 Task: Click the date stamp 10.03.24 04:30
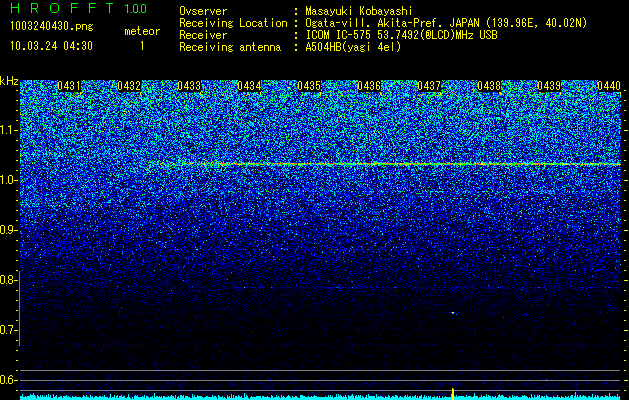pyautogui.click(x=51, y=46)
